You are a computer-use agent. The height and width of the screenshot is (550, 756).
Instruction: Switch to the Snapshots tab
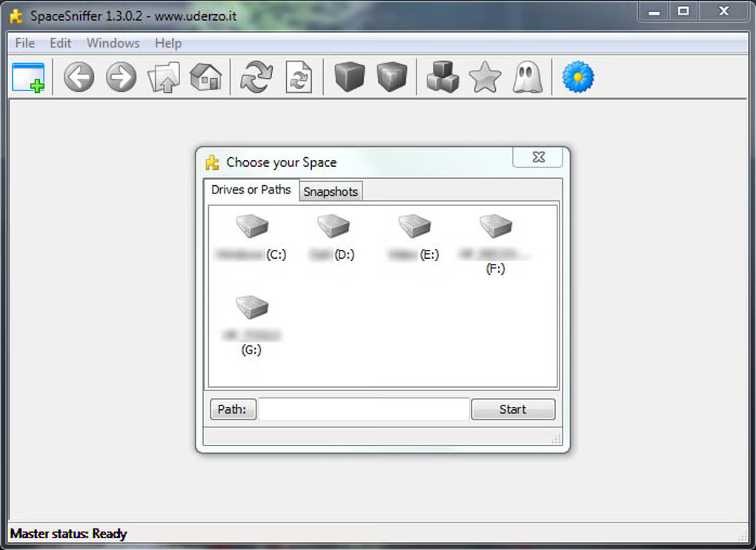[x=331, y=191]
